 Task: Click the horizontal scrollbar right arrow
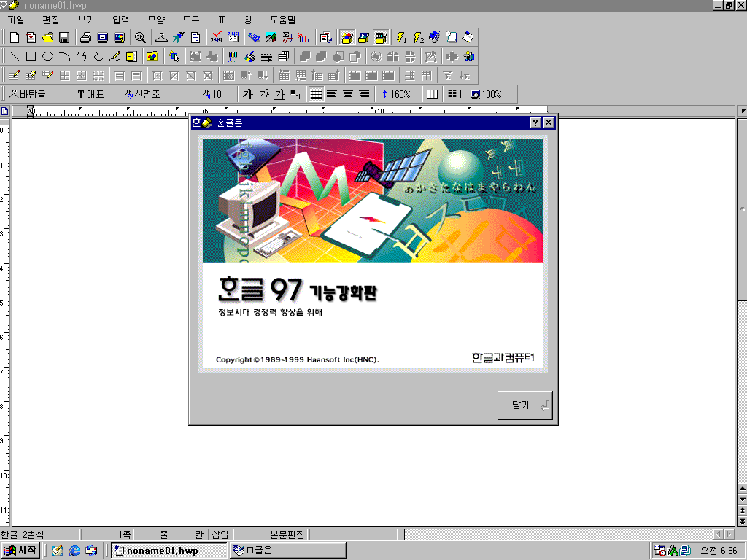click(729, 534)
